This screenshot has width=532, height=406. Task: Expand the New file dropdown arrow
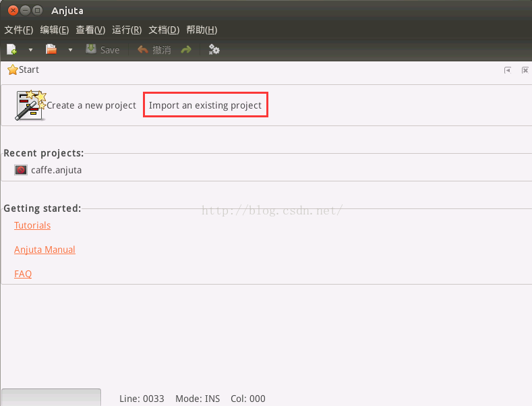[30, 50]
